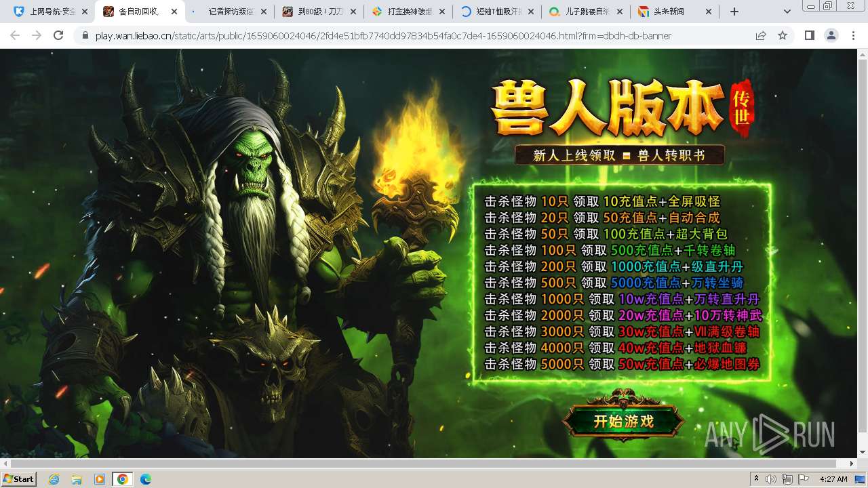Open the profile avatar menu

pyautogui.click(x=831, y=35)
